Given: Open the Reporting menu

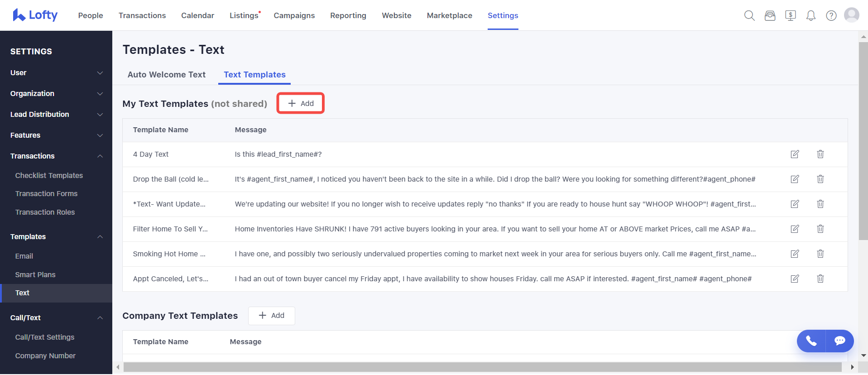Looking at the screenshot, I should click(348, 15).
